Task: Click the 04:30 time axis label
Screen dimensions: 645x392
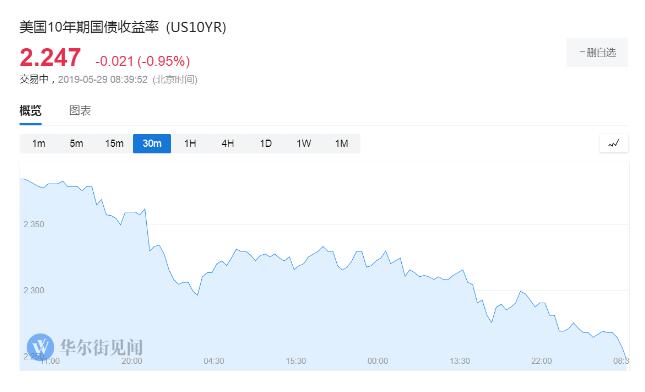Action: [213, 361]
